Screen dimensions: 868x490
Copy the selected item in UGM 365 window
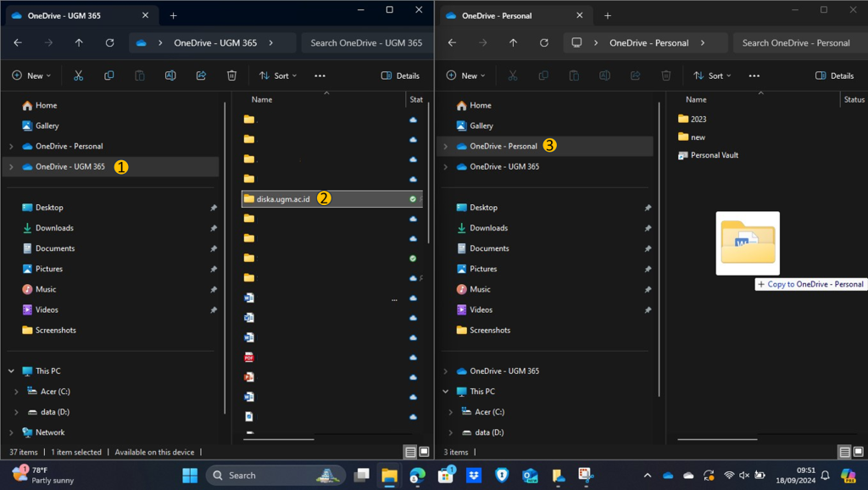(x=109, y=75)
